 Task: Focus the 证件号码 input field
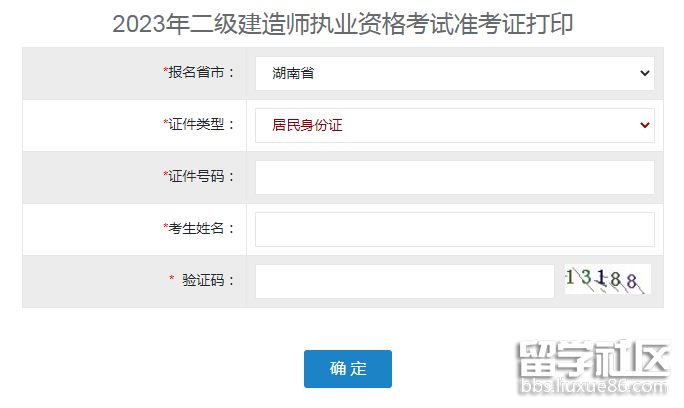(455, 177)
